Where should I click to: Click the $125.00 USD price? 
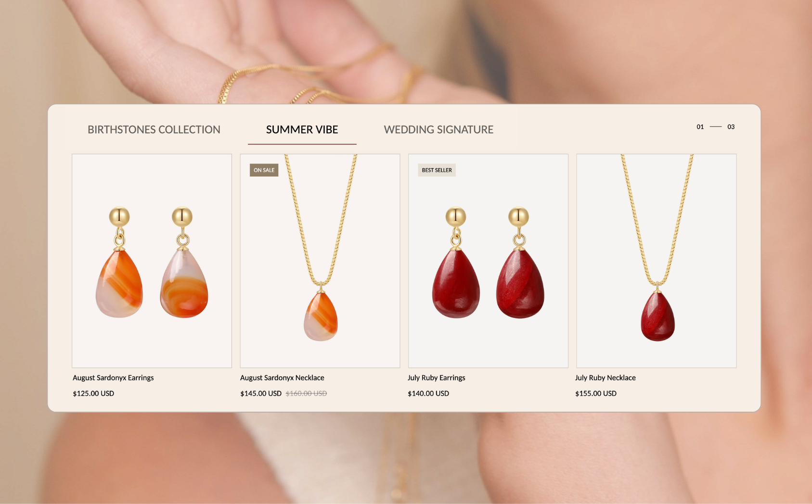point(93,393)
